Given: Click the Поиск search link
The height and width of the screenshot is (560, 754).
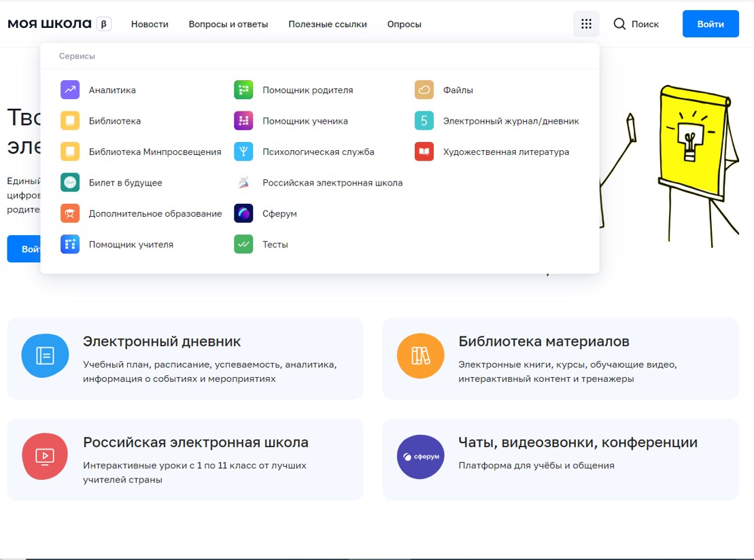Looking at the screenshot, I should pyautogui.click(x=645, y=24).
